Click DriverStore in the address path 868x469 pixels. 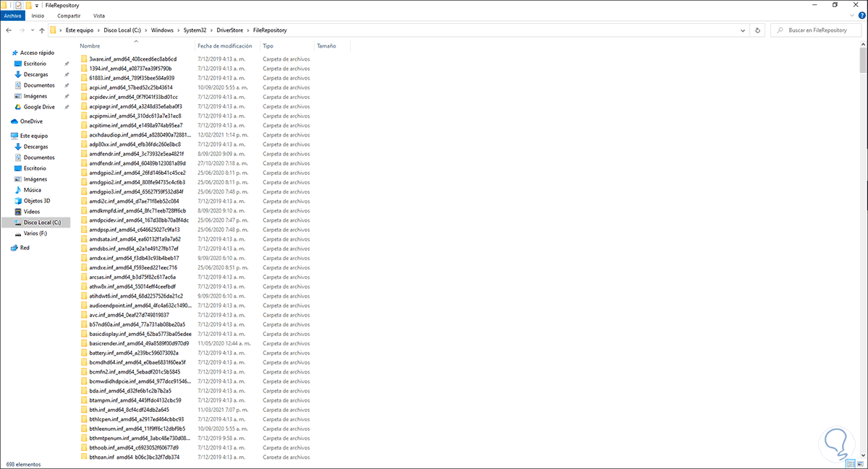pyautogui.click(x=230, y=30)
